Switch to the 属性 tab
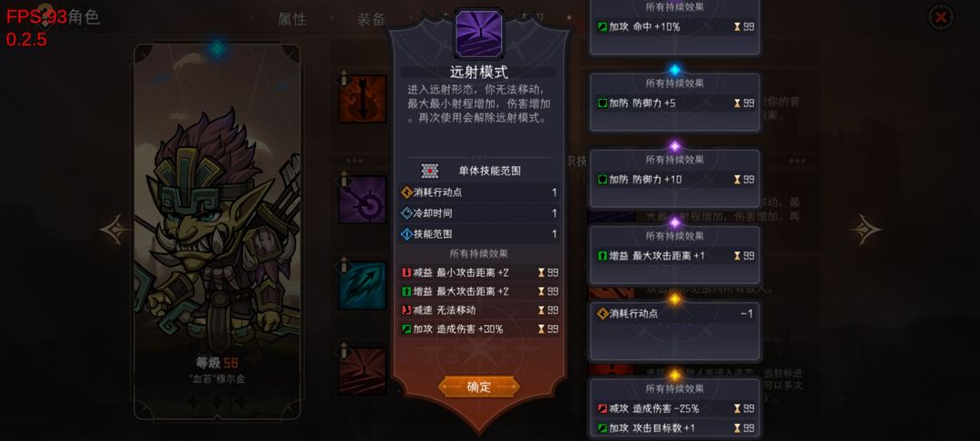980x441 pixels. 292,19
